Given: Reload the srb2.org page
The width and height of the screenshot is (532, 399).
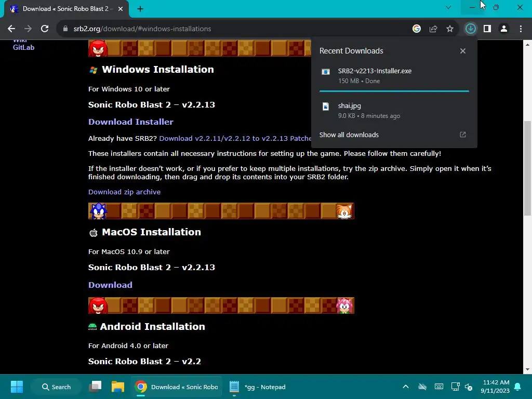Looking at the screenshot, I should pyautogui.click(x=45, y=29).
